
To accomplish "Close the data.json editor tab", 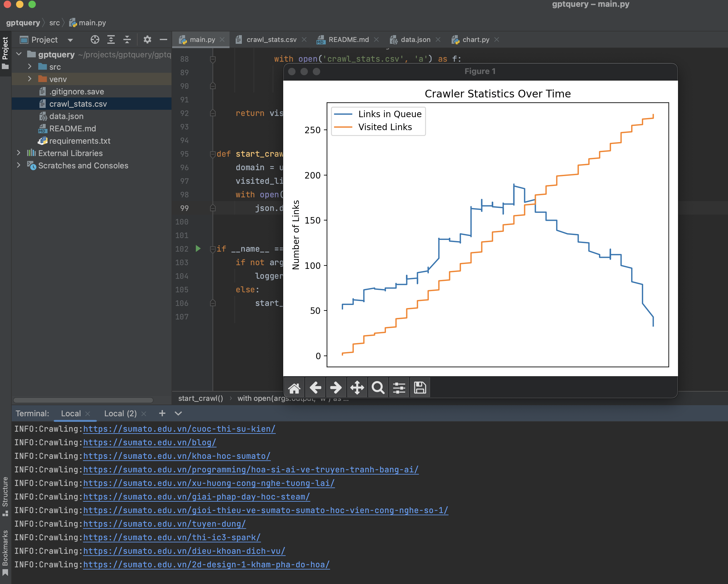I will click(438, 39).
